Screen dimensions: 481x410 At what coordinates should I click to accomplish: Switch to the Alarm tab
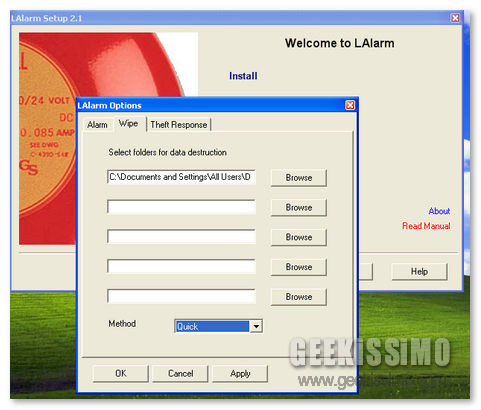coord(97,125)
